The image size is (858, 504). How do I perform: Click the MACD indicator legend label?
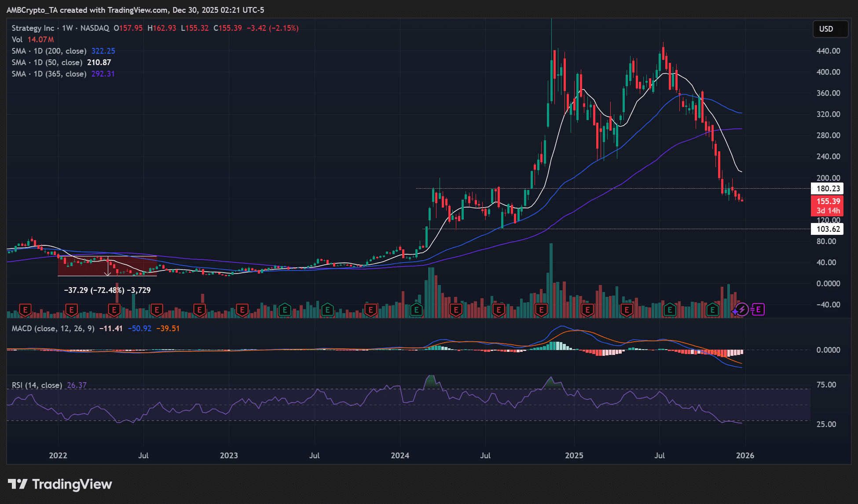53,329
